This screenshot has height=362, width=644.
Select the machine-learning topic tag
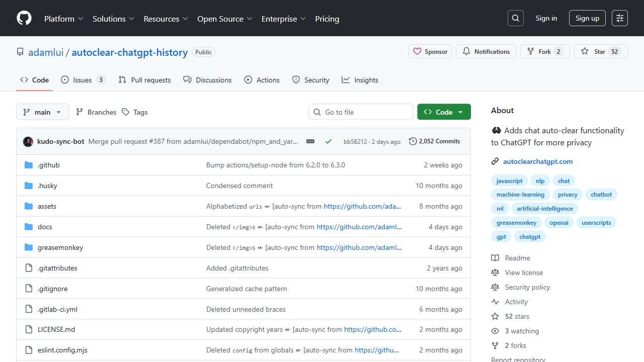[x=520, y=195]
